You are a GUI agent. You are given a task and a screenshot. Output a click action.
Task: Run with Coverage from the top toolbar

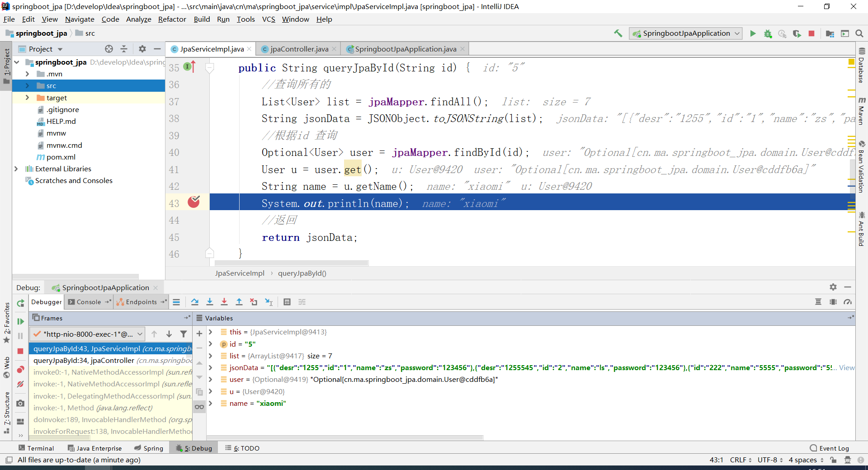pyautogui.click(x=797, y=33)
